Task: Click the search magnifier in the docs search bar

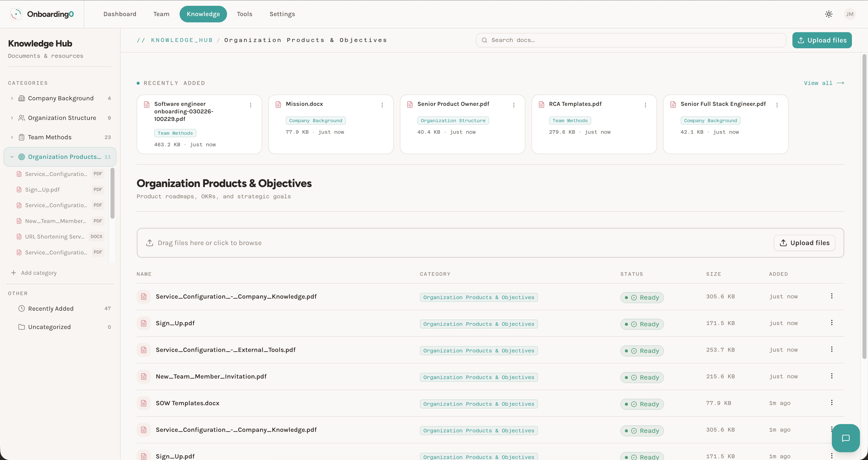Action: (x=484, y=40)
